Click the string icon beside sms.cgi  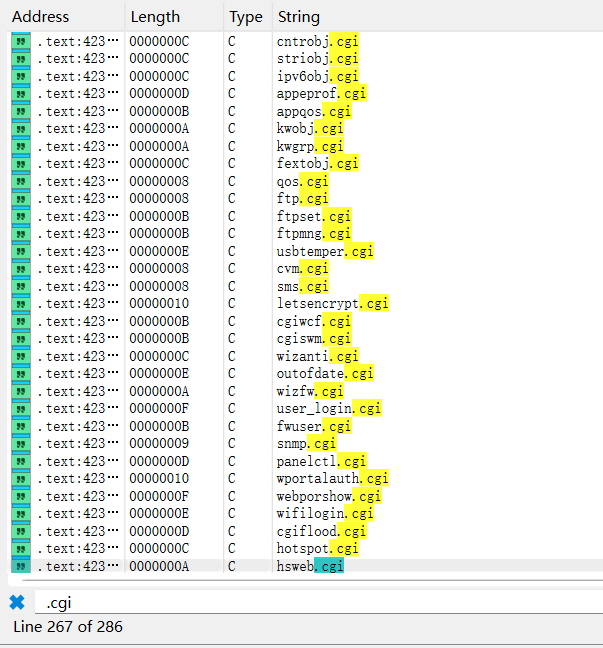point(21,286)
